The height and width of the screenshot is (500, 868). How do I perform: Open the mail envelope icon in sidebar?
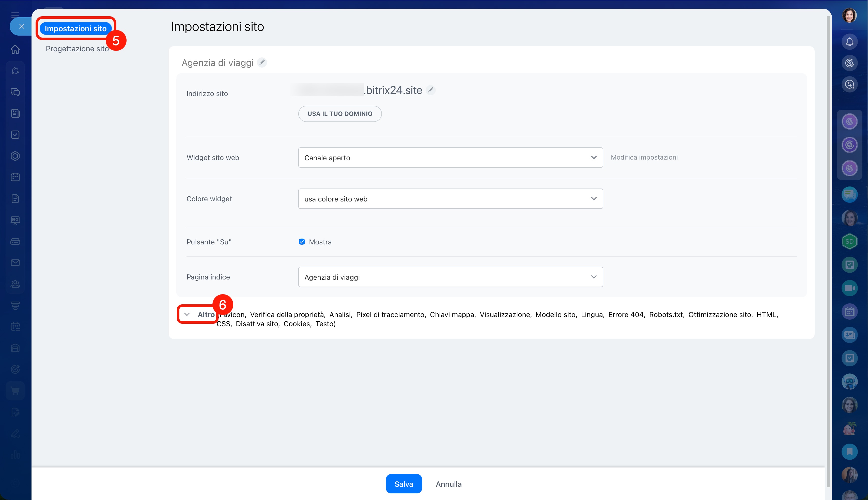pos(15,263)
